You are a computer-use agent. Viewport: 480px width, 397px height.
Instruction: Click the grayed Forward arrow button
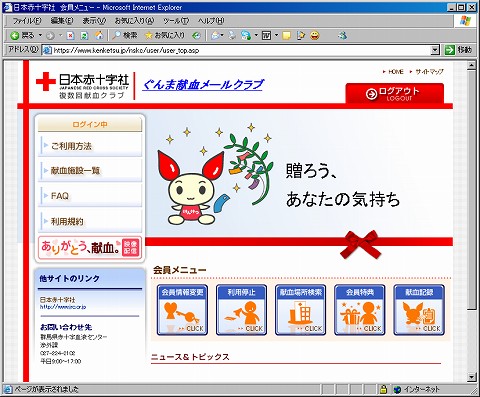[x=50, y=36]
